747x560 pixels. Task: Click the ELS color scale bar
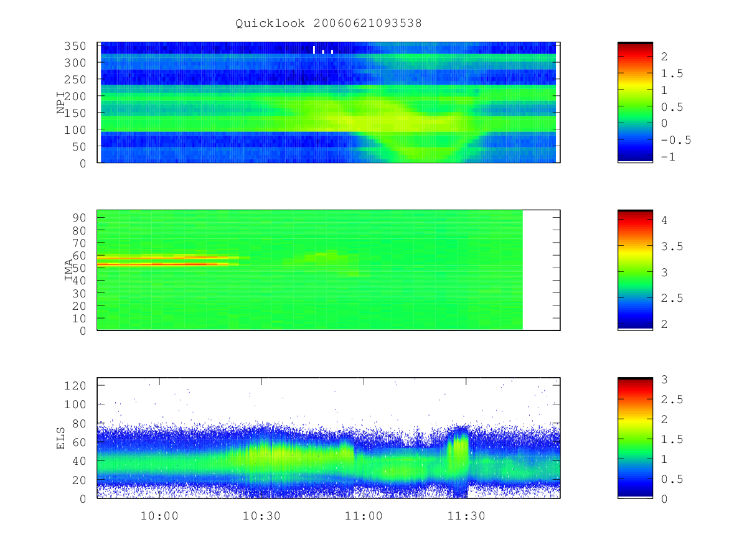click(635, 438)
